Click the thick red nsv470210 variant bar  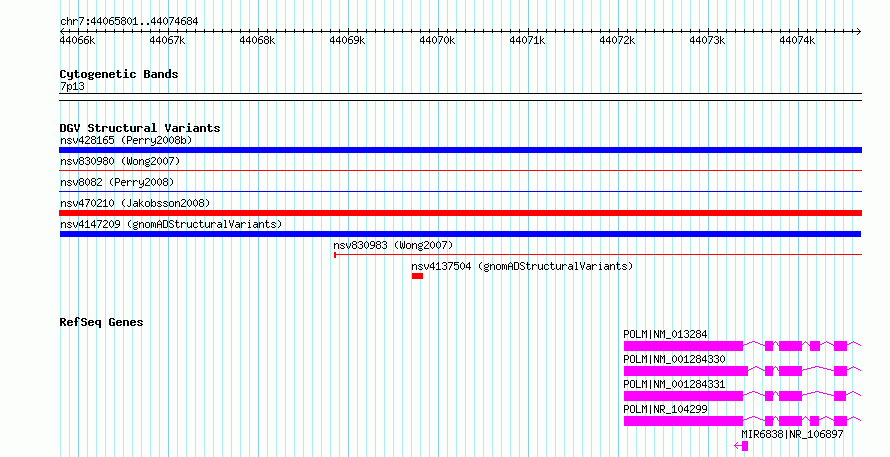460,213
